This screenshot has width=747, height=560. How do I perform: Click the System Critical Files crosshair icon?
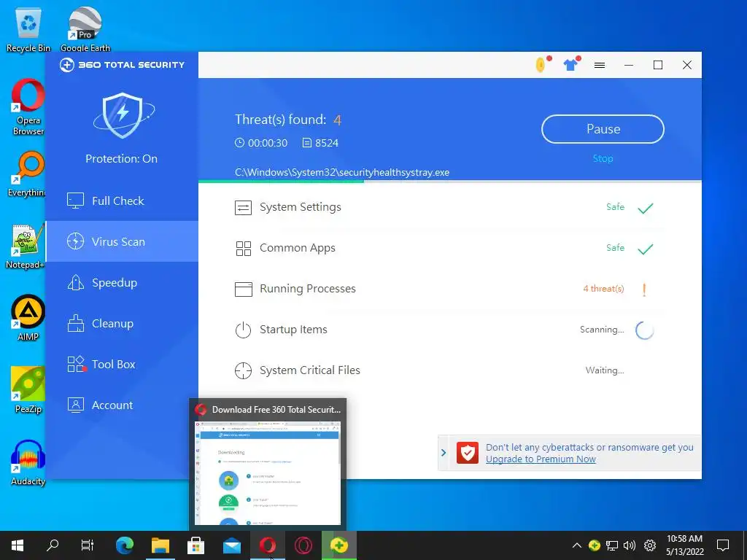(x=243, y=370)
